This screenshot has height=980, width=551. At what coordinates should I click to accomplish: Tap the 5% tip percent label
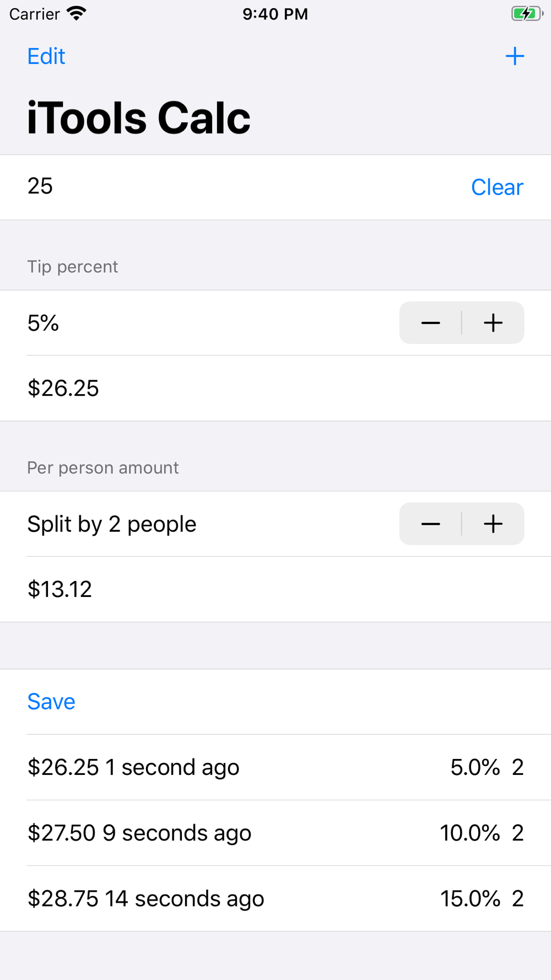(x=43, y=323)
